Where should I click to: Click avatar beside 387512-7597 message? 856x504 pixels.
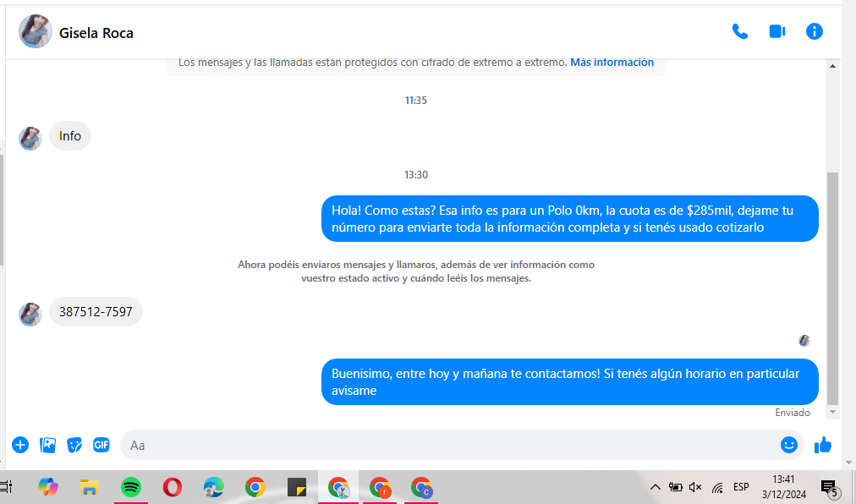point(30,315)
